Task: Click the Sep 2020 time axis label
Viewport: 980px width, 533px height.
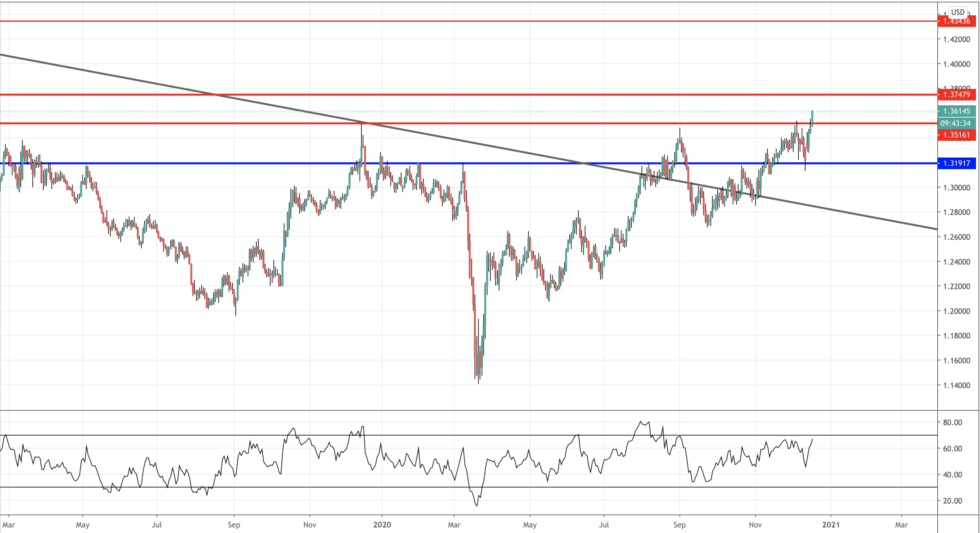Action: tap(679, 525)
